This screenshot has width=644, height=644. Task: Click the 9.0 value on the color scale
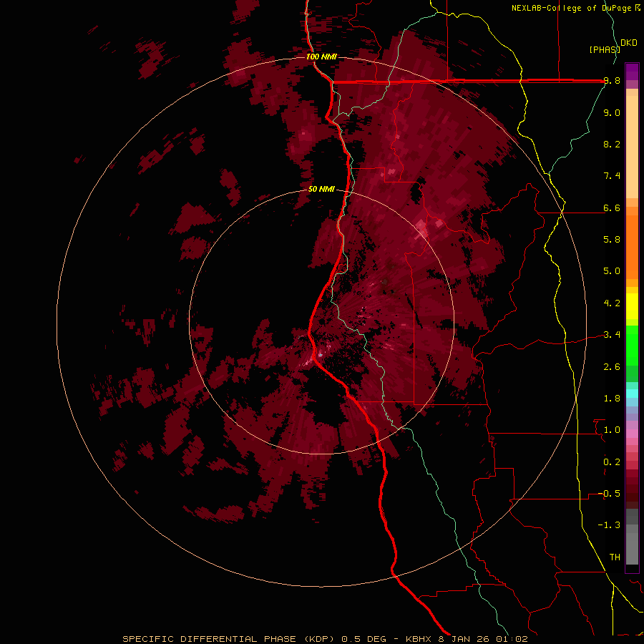612,112
